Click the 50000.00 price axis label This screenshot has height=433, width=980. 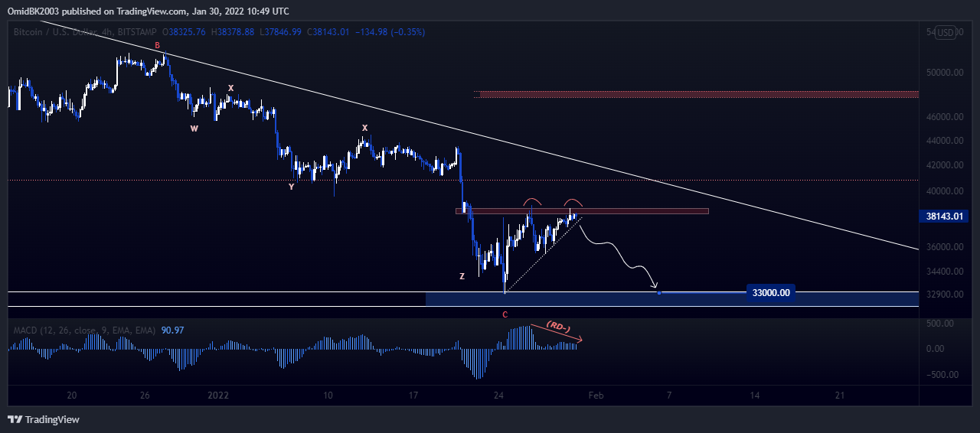click(x=943, y=73)
